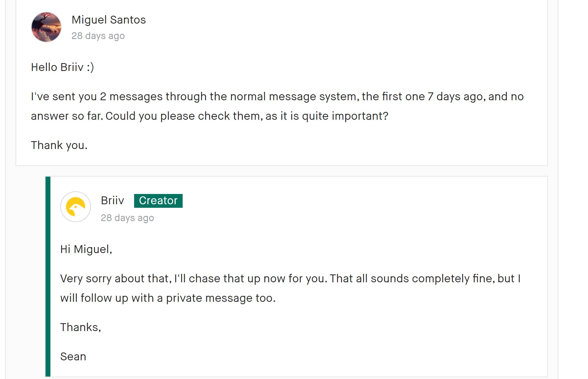
Task: Click the 'Hello Briiv :)' greeting text
Action: coord(63,67)
